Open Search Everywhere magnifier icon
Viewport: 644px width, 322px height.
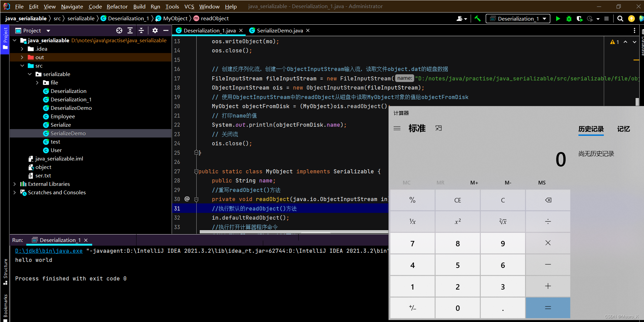click(x=620, y=19)
